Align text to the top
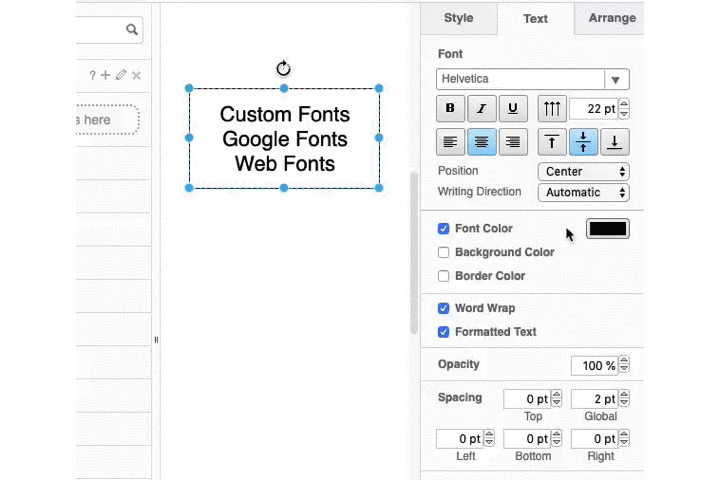The image size is (720, 480). (552, 142)
